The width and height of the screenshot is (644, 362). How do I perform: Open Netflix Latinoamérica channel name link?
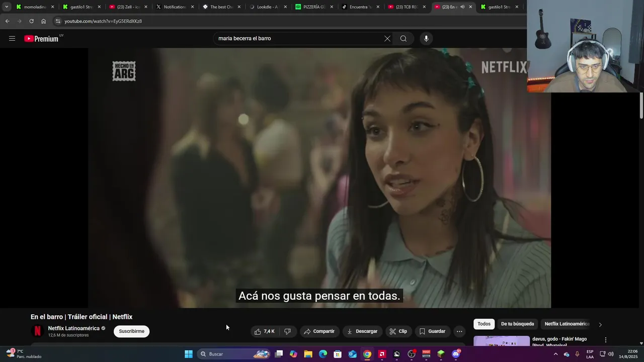coord(74,328)
